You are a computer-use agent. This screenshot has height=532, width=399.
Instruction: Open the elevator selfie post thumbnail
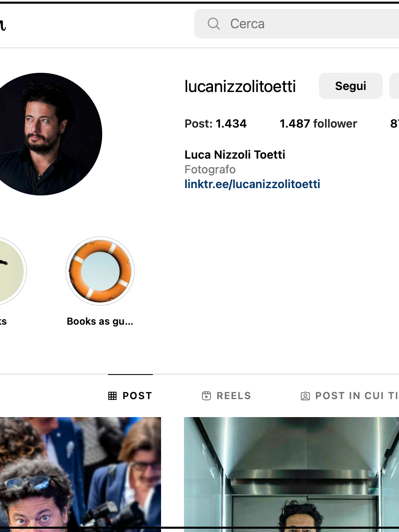(291, 474)
